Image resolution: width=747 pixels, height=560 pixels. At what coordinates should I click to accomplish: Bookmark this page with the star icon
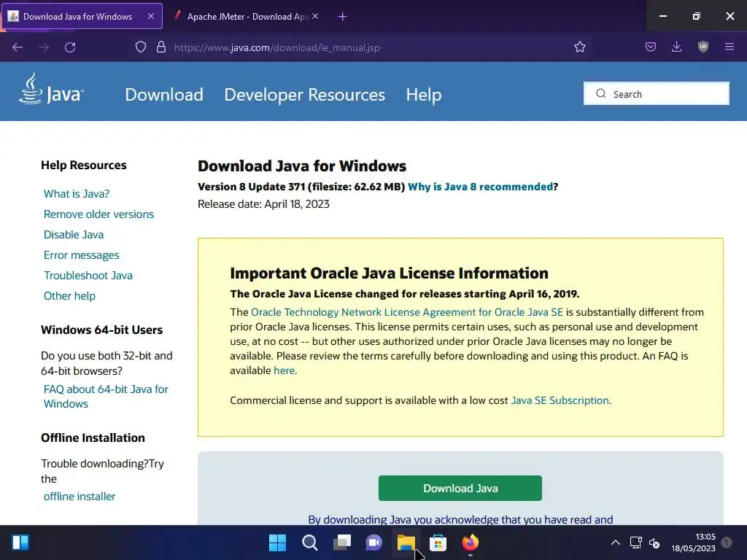point(580,47)
